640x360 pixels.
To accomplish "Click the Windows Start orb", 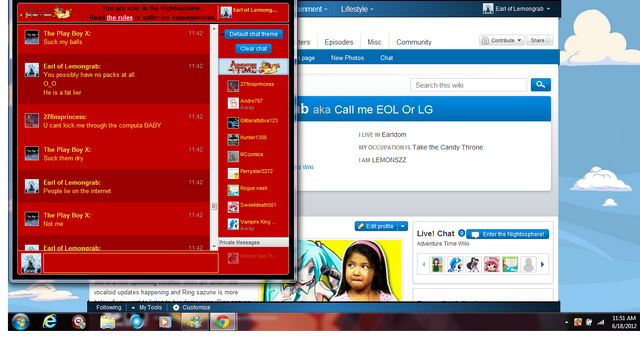I will point(20,322).
